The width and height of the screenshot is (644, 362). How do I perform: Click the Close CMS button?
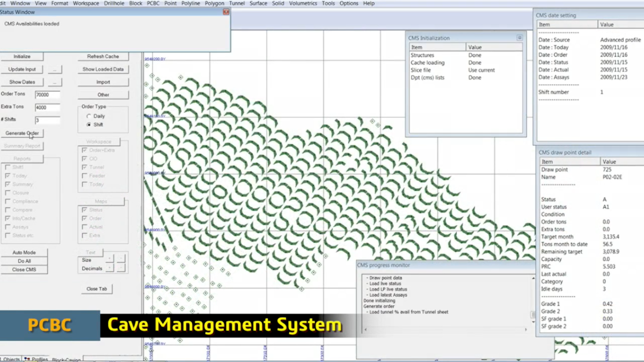[24, 270]
